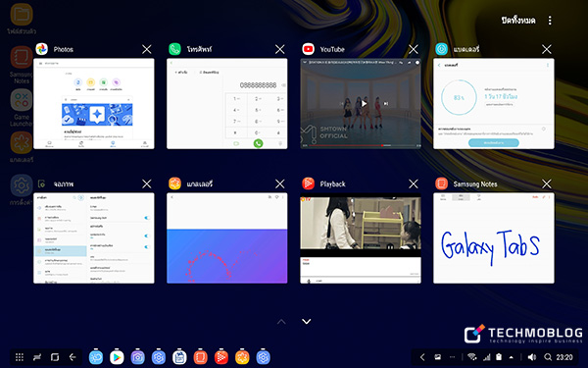This screenshot has width=588, height=368.
Task: Go to previous page with up chevron
Action: tap(281, 322)
